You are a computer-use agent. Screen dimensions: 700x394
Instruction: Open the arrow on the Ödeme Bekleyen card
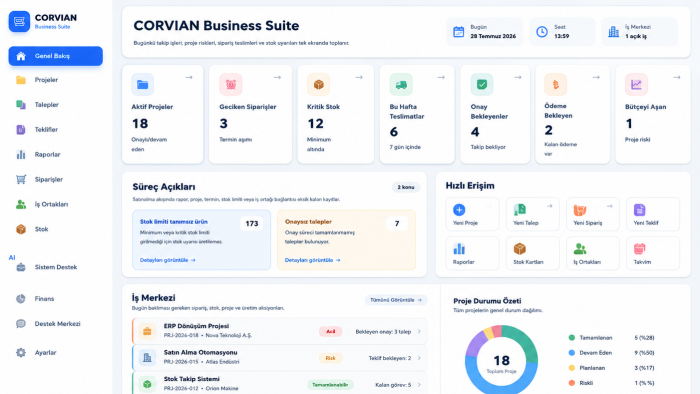(x=596, y=77)
